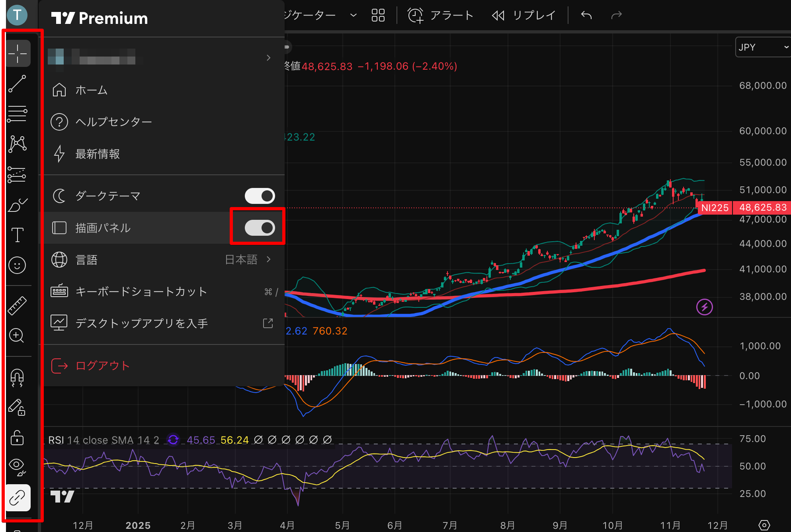Enable magnet mode icon
This screenshot has height=532, width=791.
[18, 377]
